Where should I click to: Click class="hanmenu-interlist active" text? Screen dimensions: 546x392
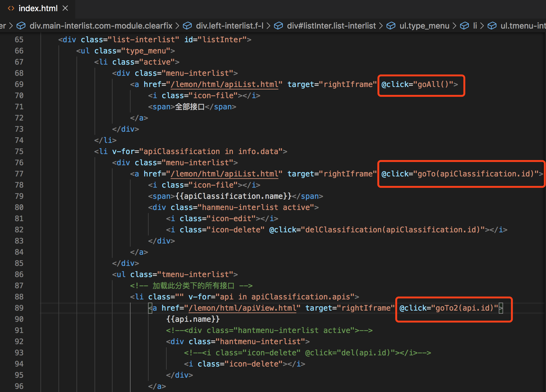click(243, 207)
